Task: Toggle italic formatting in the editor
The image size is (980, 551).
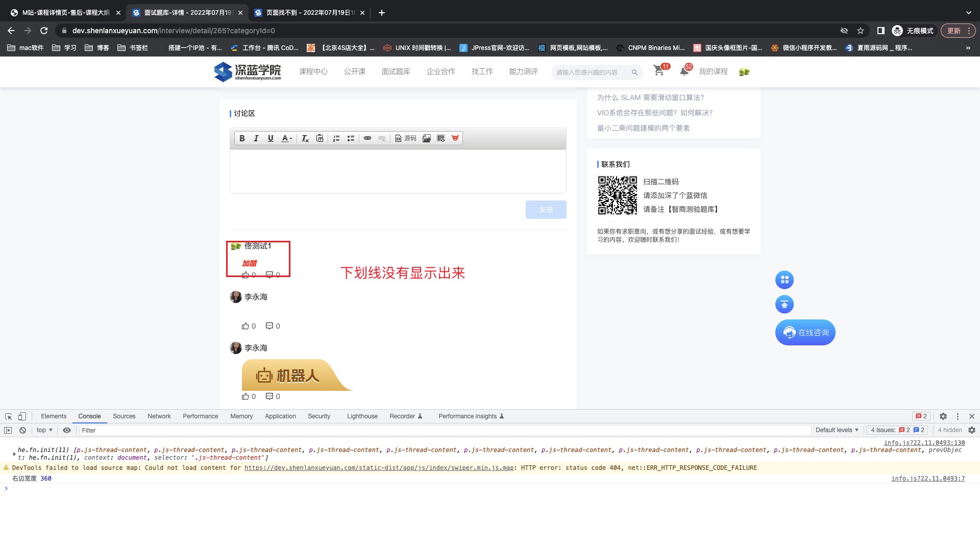Action: 256,138
